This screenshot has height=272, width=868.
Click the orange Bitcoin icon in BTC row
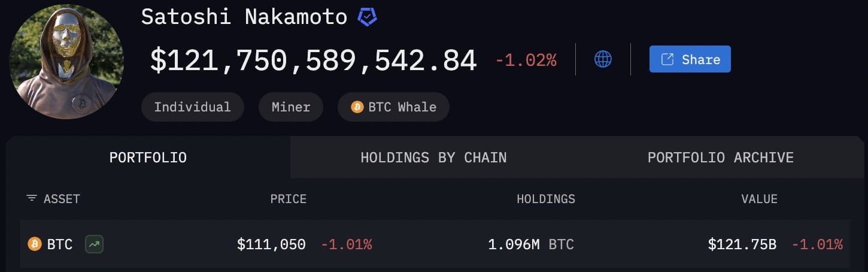[35, 244]
